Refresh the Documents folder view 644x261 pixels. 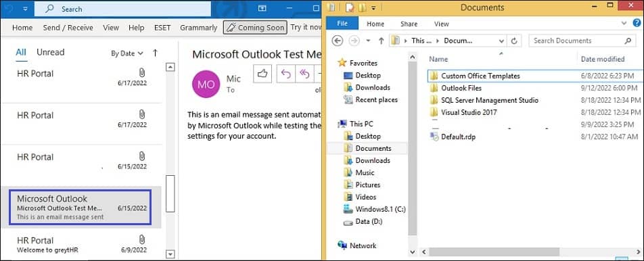coord(514,41)
